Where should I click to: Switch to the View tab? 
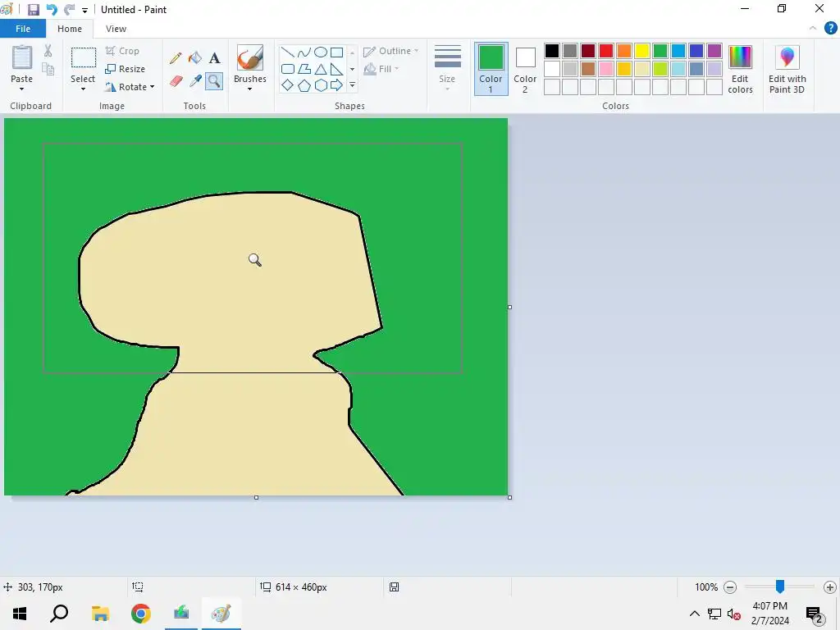pos(116,29)
